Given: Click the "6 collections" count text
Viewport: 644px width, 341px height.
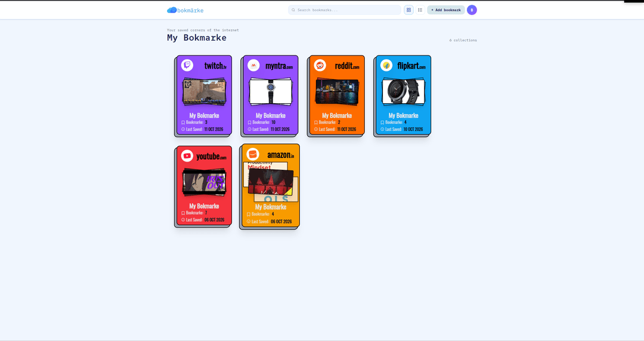Looking at the screenshot, I should coord(463,41).
